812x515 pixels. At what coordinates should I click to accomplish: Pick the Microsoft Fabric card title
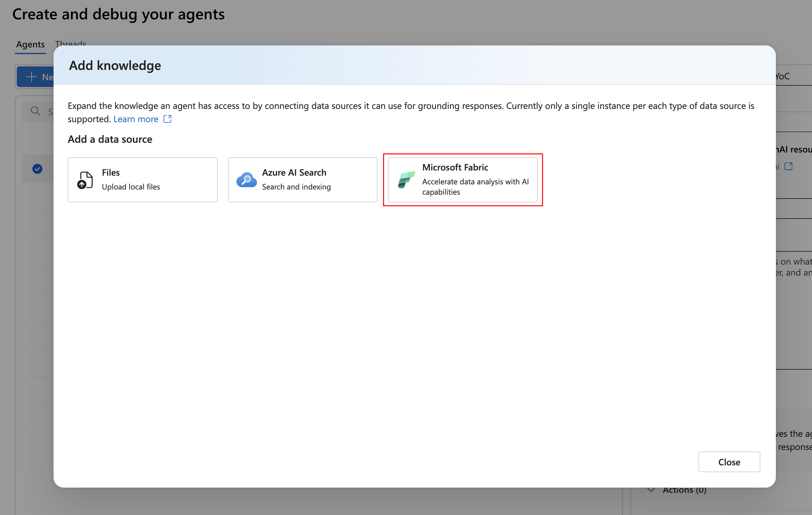(455, 167)
